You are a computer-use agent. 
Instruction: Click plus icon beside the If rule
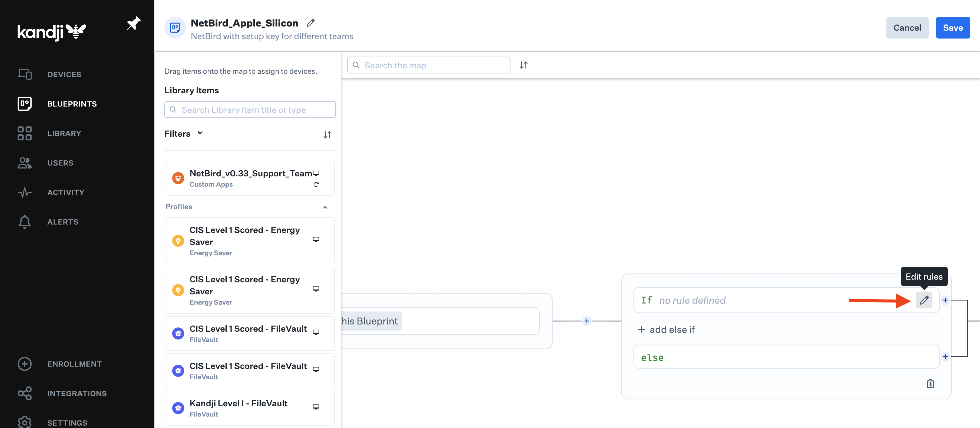(x=945, y=300)
